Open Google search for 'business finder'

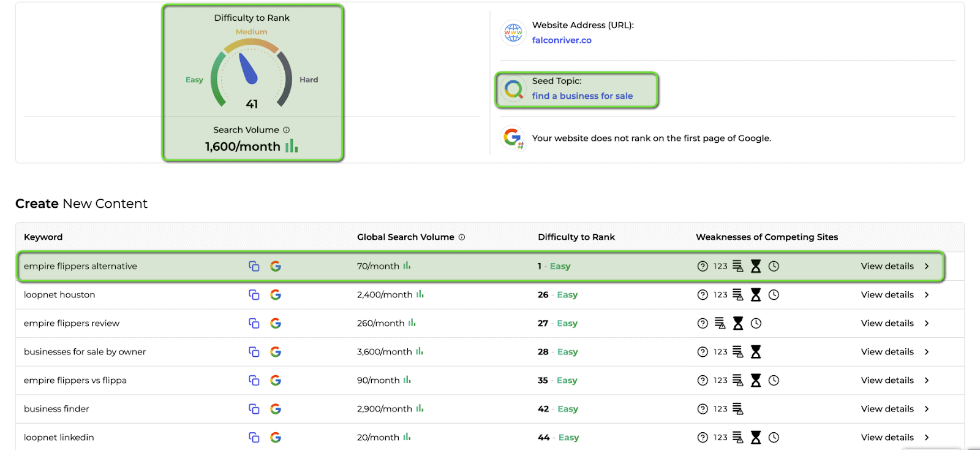[x=276, y=409]
